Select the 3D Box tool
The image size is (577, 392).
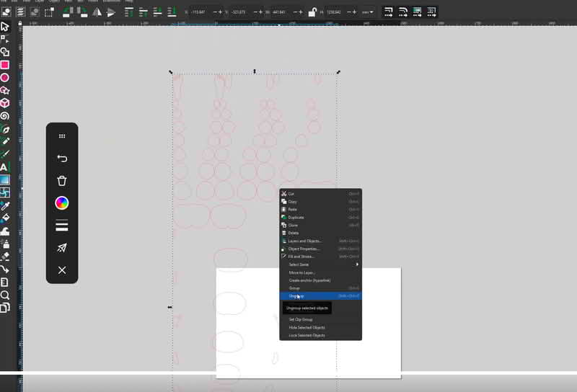[x=4, y=103]
